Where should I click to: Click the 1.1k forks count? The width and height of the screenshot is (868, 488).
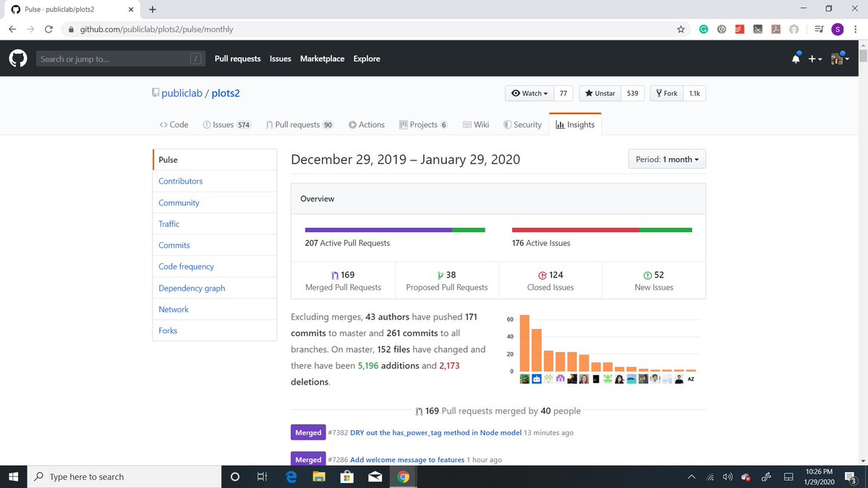coord(694,93)
